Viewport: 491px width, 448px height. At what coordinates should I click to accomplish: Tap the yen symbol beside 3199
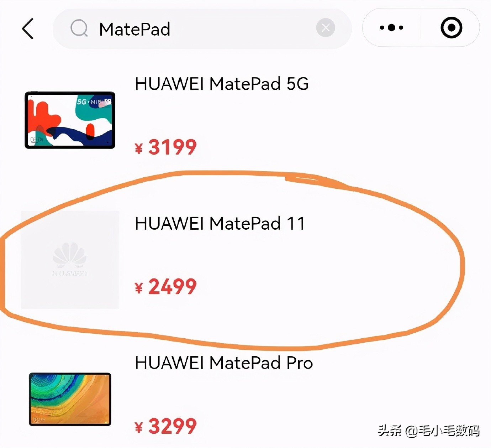[139, 148]
